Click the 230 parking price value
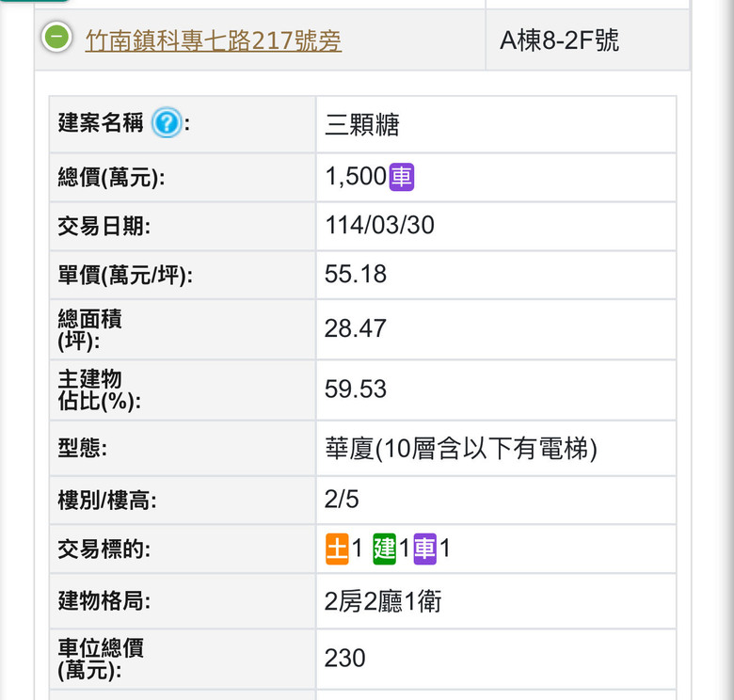 pos(344,658)
